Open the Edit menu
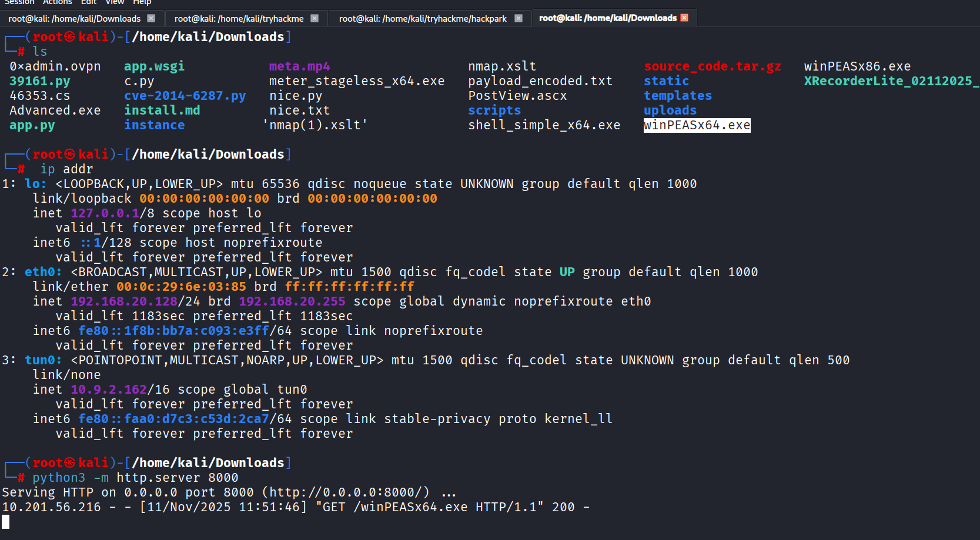Image resolution: width=980 pixels, height=540 pixels. 88,2
